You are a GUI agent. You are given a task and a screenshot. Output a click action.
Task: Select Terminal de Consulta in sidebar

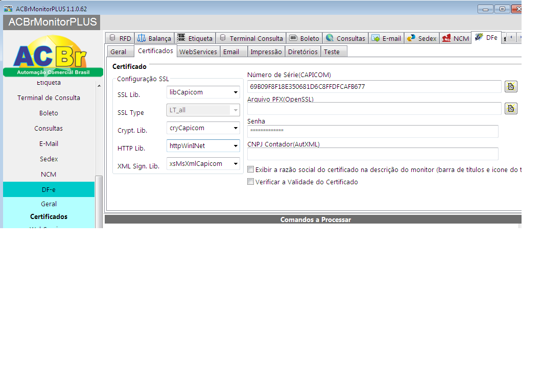point(49,98)
